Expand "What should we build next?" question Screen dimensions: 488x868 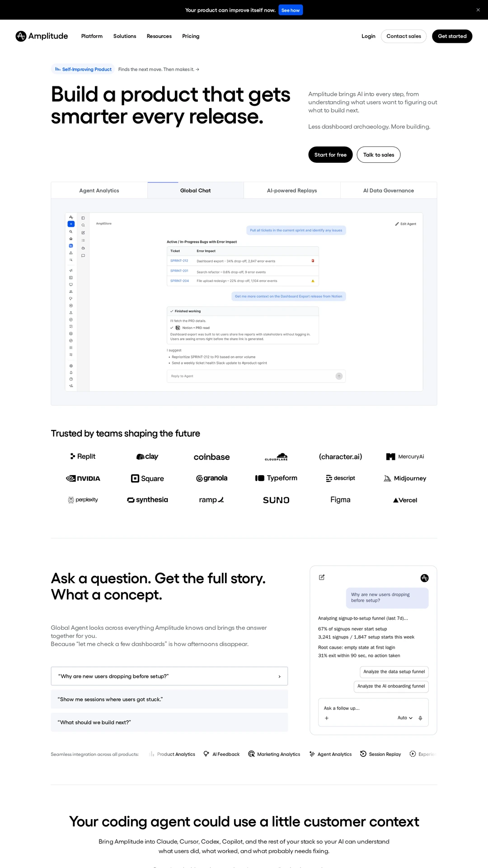(x=169, y=722)
